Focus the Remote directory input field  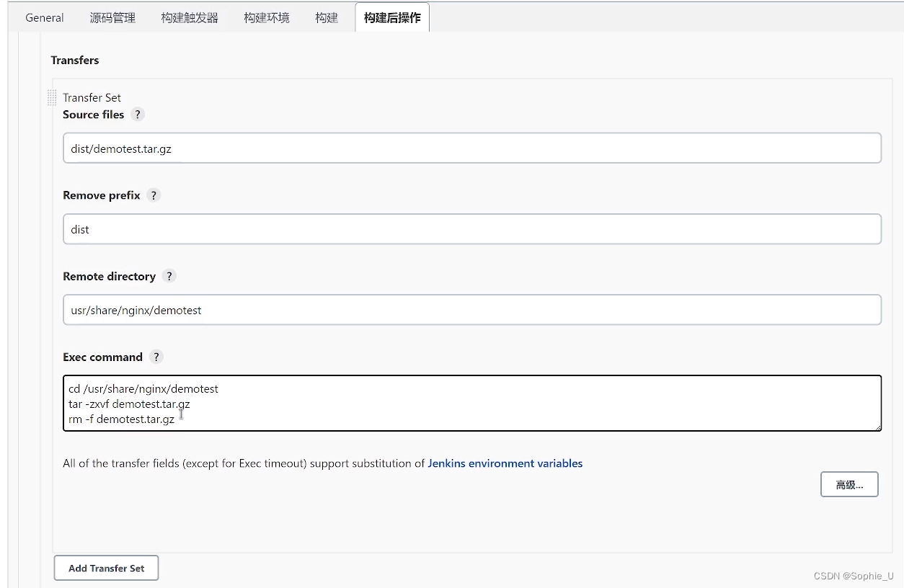[x=472, y=309]
